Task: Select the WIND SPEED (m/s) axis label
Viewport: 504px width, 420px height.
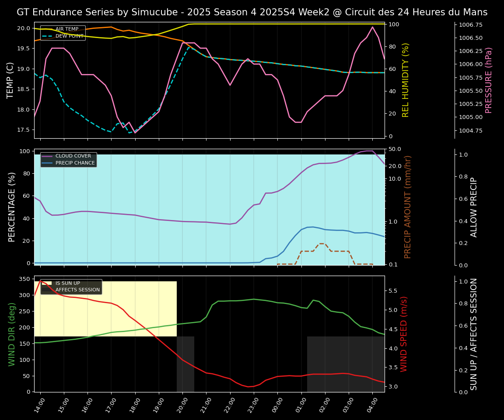Action: pyautogui.click(x=404, y=334)
